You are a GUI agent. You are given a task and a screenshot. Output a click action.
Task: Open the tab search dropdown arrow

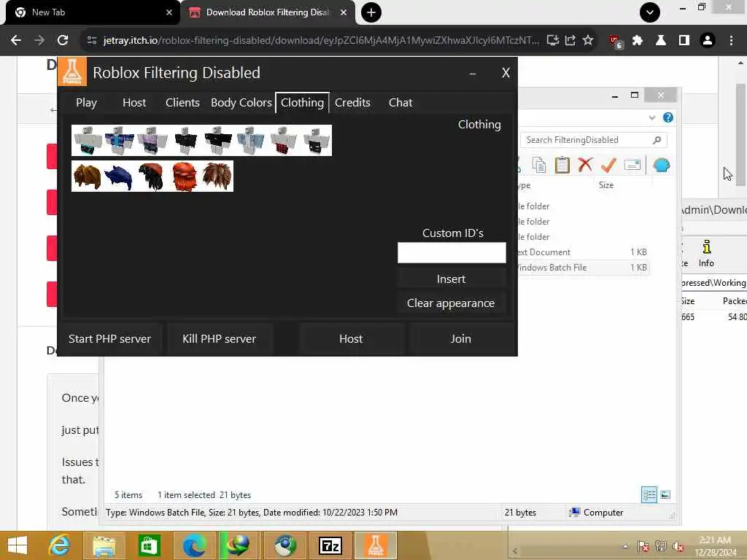(x=649, y=12)
